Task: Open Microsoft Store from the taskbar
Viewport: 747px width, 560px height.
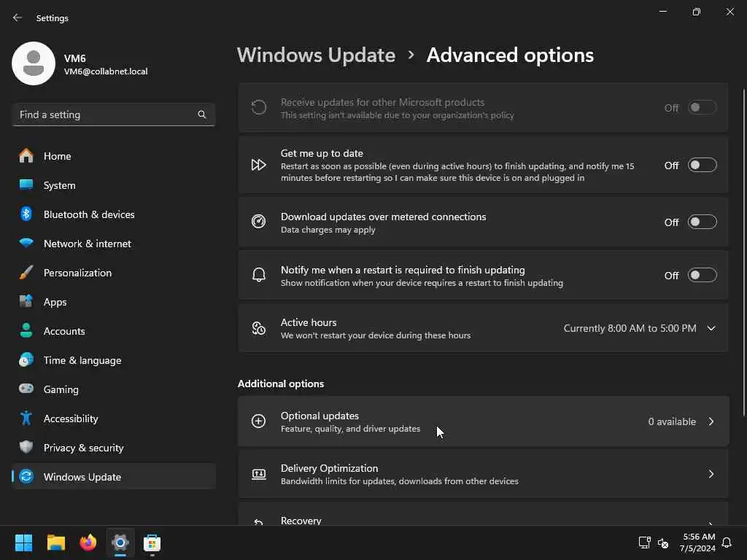Action: pyautogui.click(x=152, y=542)
